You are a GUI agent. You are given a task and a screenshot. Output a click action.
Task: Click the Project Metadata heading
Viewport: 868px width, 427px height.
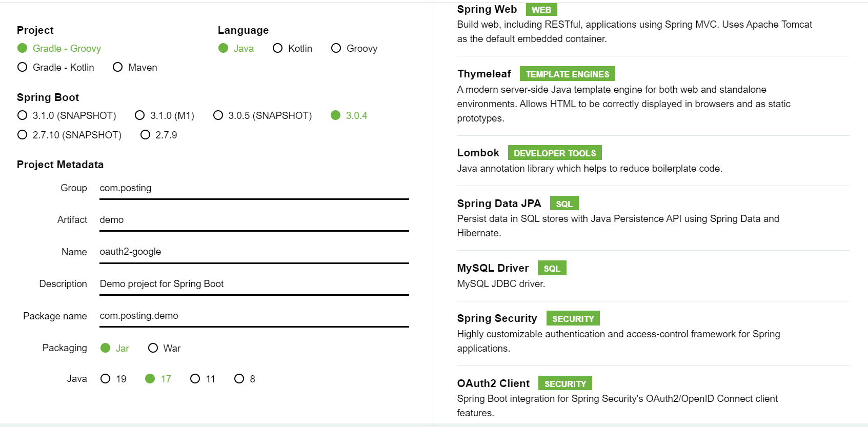pos(60,165)
